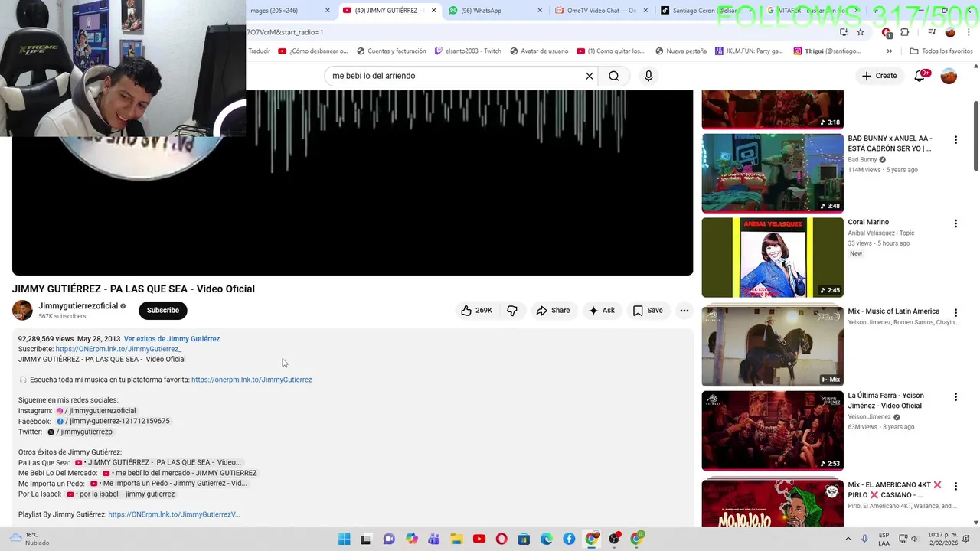Save the video to a playlist
Screen dimensions: 980x551
[648, 311]
